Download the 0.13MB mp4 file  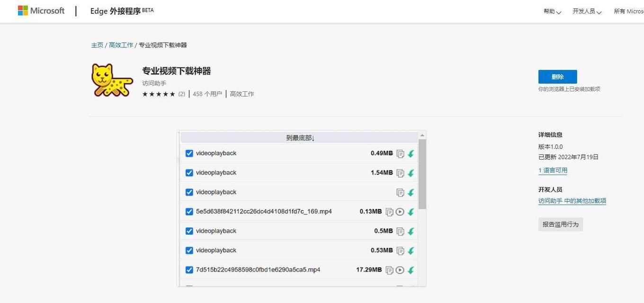pos(411,212)
